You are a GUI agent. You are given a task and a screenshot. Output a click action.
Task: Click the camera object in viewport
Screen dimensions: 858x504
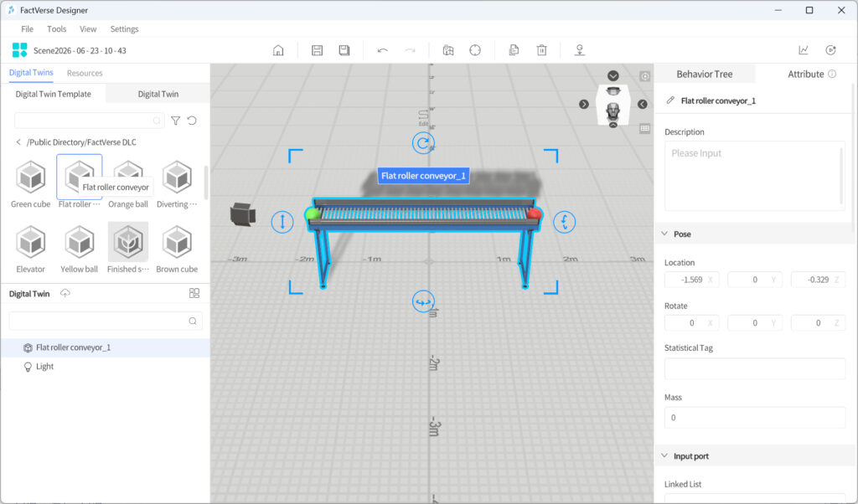click(x=242, y=214)
